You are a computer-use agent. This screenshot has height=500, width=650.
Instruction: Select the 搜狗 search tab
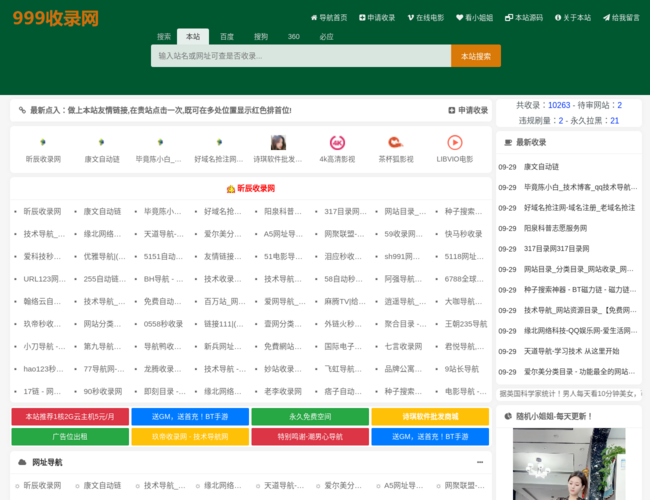point(260,36)
